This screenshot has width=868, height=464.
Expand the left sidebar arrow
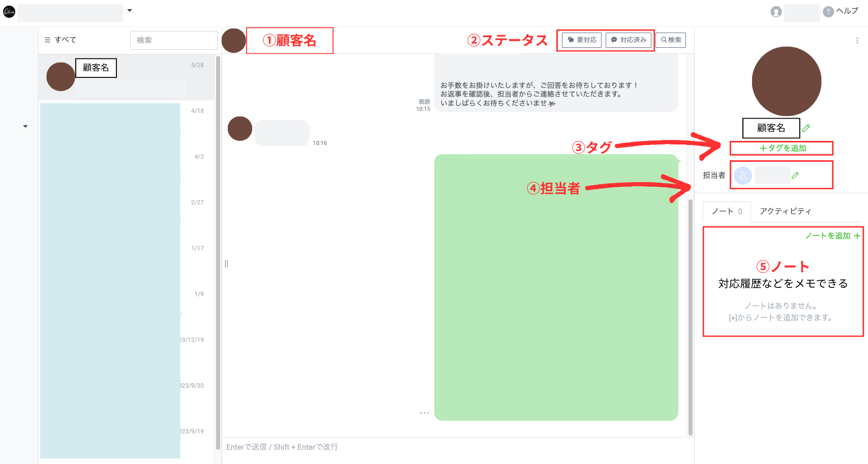point(25,126)
